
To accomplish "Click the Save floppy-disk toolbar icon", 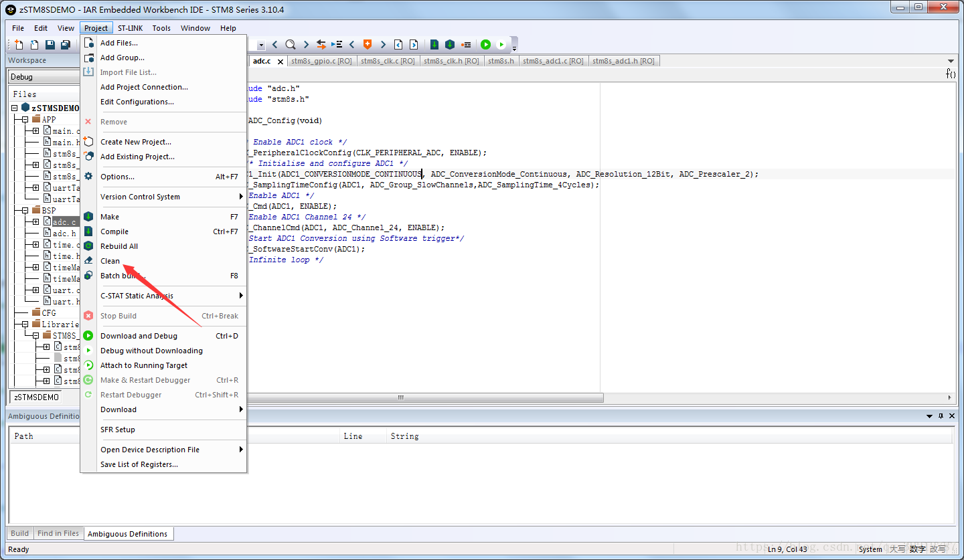I will [50, 44].
